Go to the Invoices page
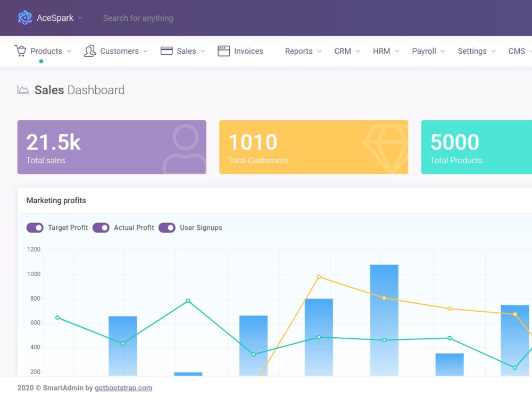Screen dimensions: 532x399 click(x=240, y=51)
